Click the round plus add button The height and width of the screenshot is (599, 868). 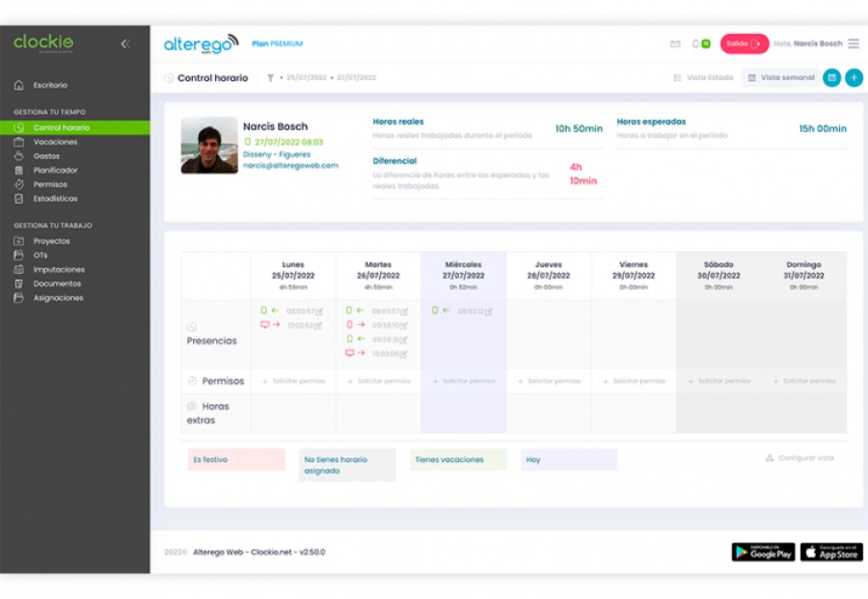854,78
